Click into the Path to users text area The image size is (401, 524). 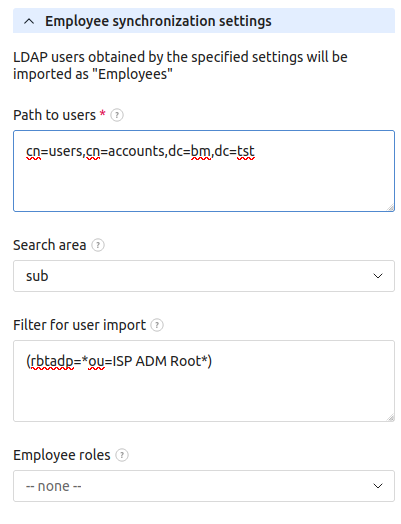[x=204, y=171]
